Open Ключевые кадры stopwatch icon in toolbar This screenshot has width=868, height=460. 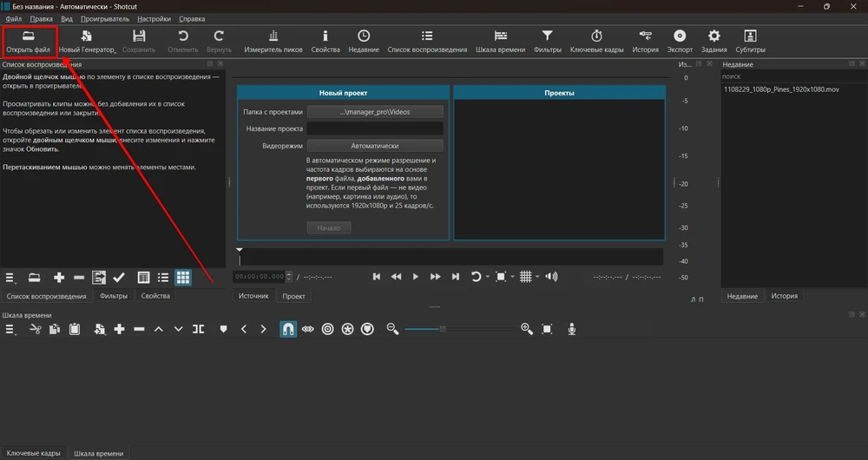tap(596, 42)
